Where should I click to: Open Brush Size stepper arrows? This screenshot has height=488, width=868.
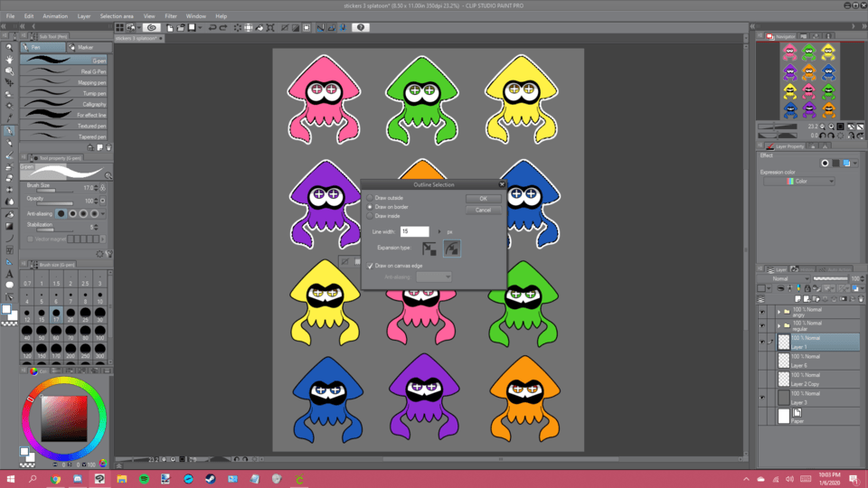[97, 188]
